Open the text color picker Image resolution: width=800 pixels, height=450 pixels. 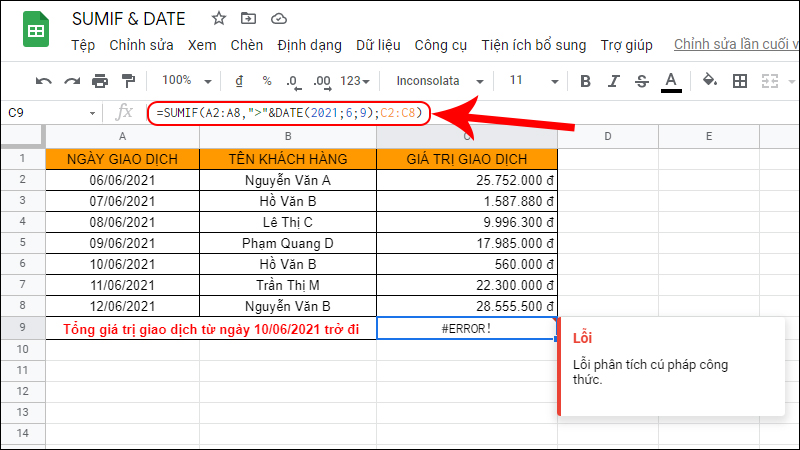click(671, 81)
